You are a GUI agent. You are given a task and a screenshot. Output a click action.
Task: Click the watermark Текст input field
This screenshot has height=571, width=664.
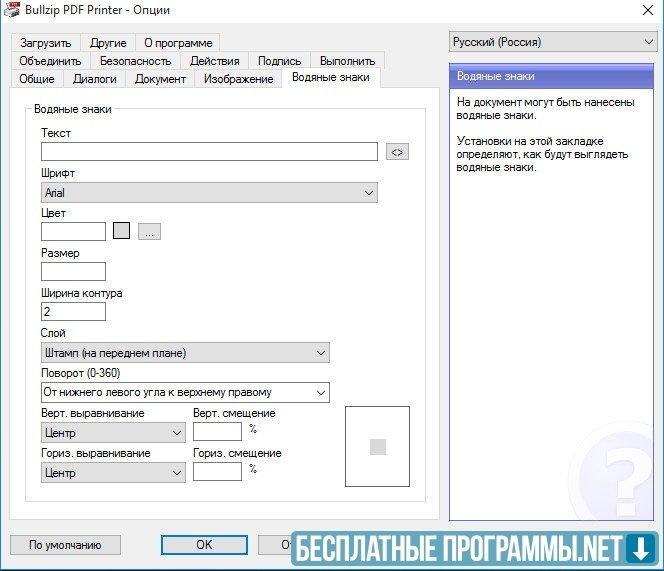209,152
